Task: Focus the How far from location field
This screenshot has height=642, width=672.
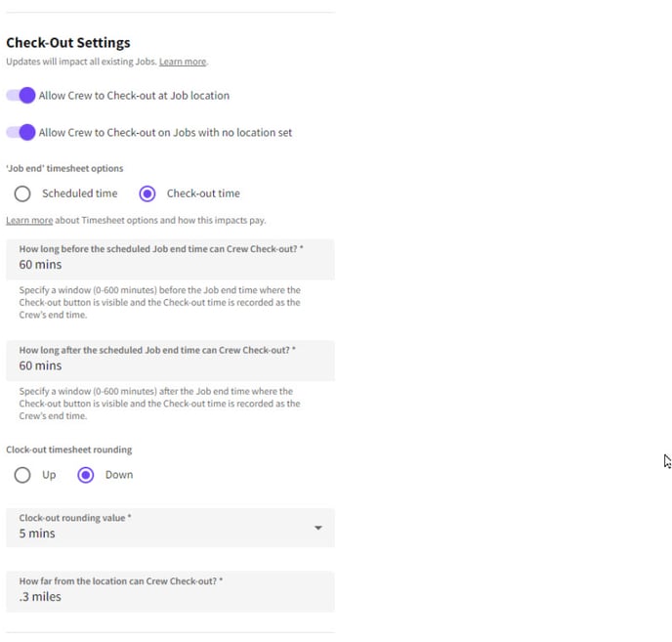Action: [170, 591]
